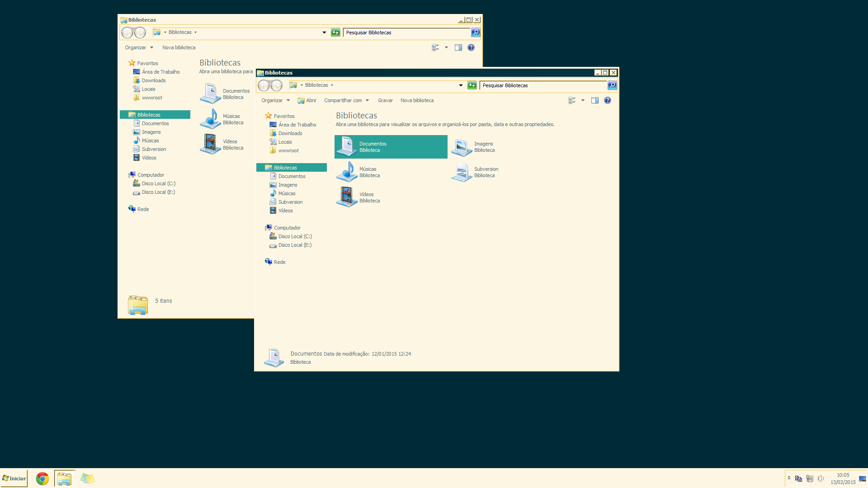
Task: Click the search magnifier in front window
Action: [612, 85]
